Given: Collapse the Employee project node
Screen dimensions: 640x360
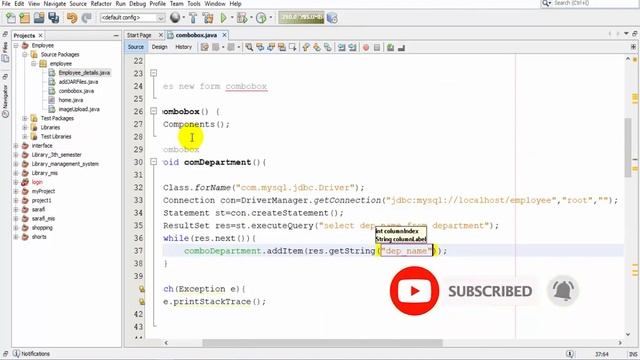Looking at the screenshot, I should [x=16, y=45].
